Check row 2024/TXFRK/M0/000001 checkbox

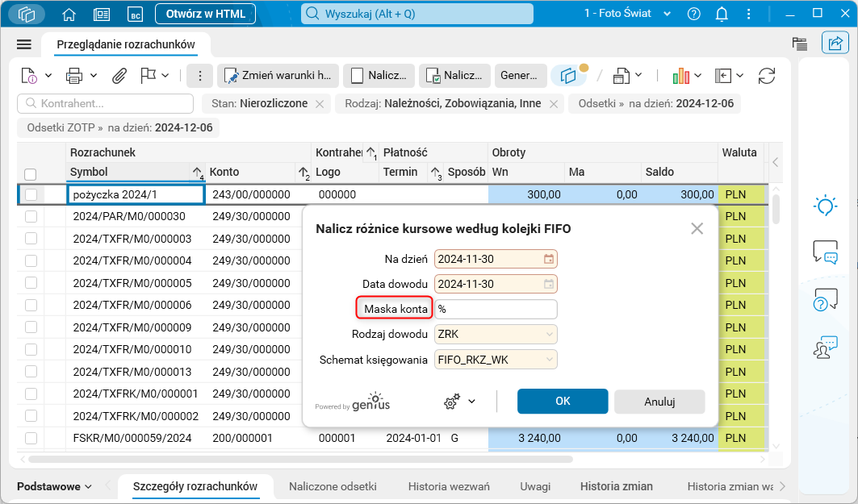pyautogui.click(x=31, y=394)
